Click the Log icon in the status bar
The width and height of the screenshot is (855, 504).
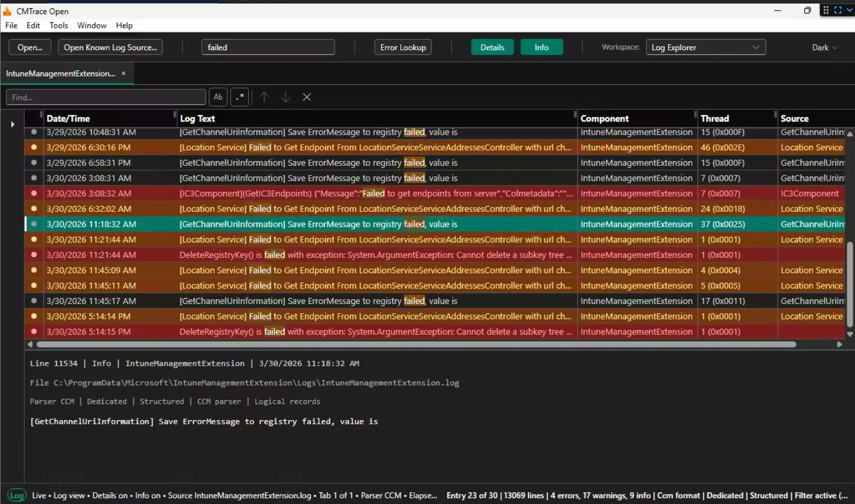[x=17, y=496]
